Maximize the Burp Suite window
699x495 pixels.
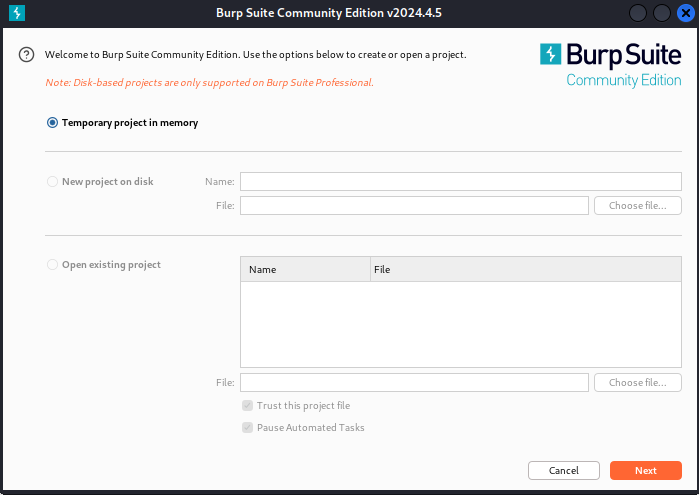661,13
